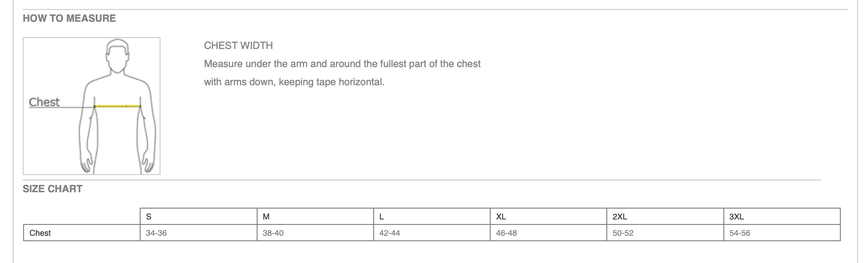Click the Chest row label in table
The width and height of the screenshot is (868, 263).
[x=82, y=233]
